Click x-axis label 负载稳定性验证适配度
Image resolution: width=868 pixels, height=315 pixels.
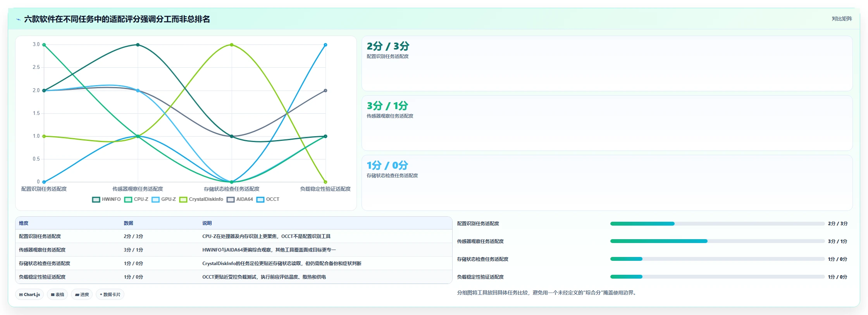325,189
